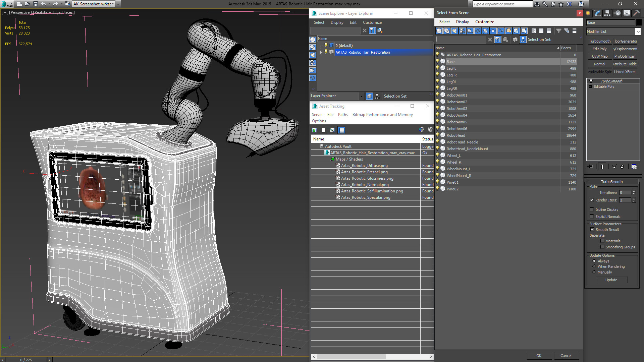Image resolution: width=644 pixels, height=362 pixels.
Task: Open the Layer Explorer type dropdown
Action: (x=361, y=96)
